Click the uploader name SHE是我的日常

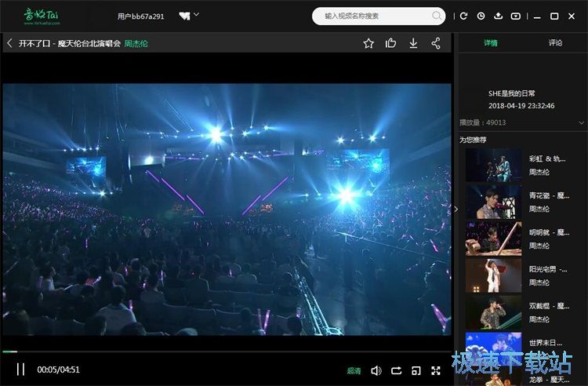coord(511,93)
